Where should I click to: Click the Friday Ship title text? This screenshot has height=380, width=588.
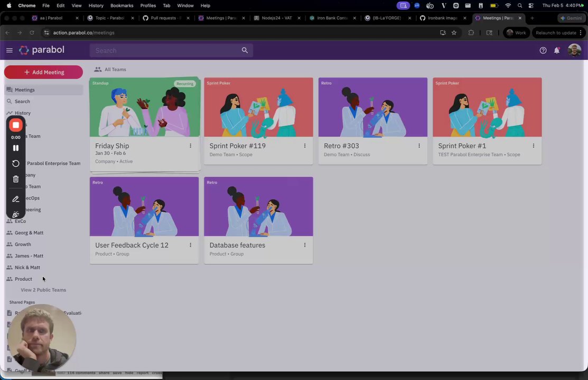pos(112,146)
